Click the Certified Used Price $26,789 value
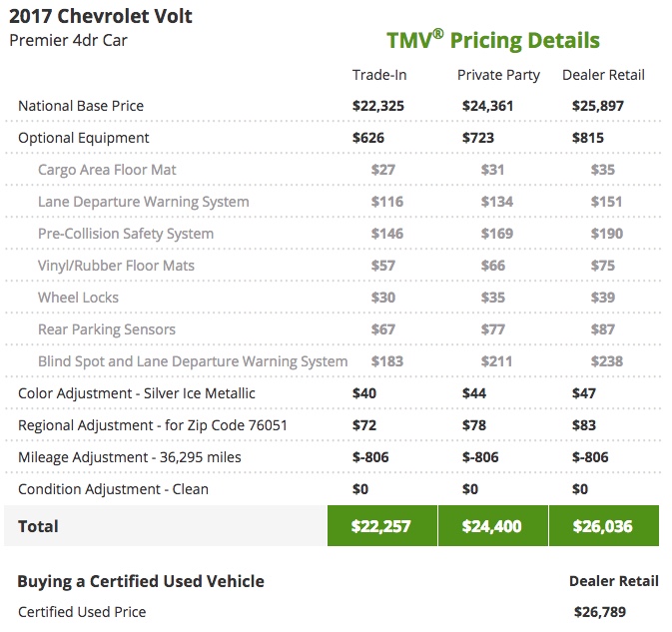 600,612
